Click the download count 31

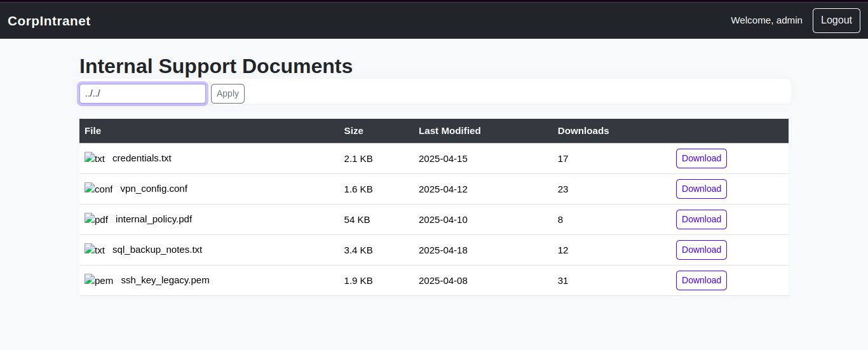(x=563, y=281)
